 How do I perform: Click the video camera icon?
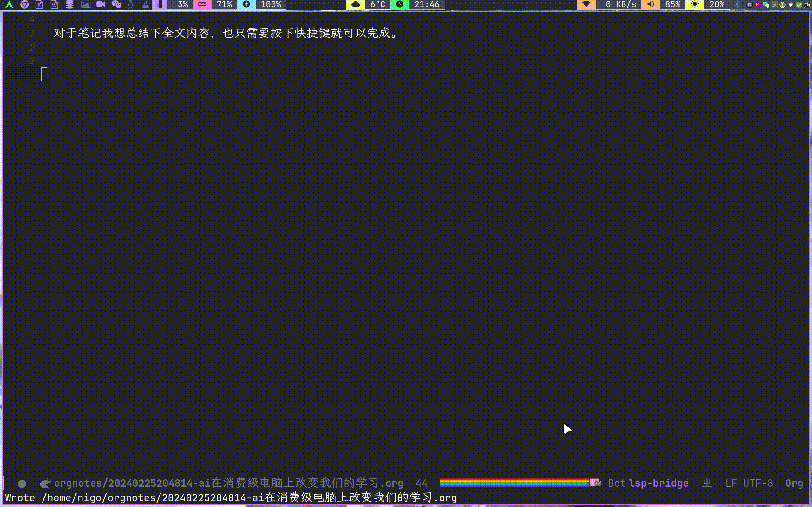point(101,4)
